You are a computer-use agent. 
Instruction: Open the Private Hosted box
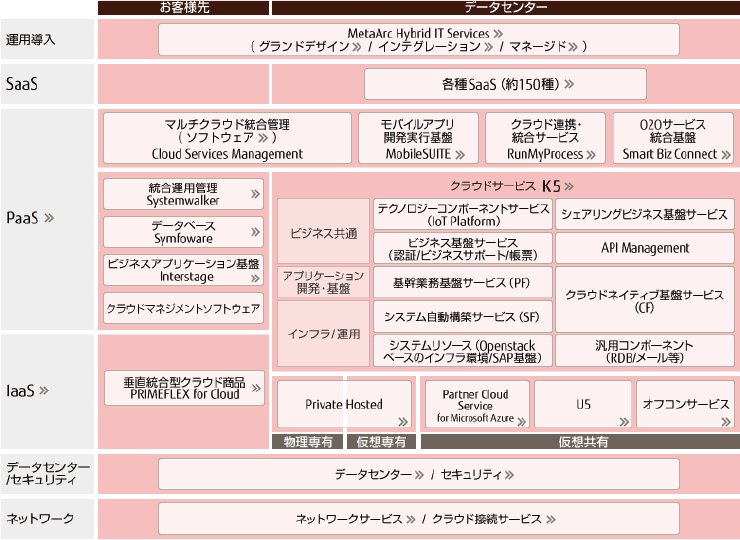pos(344,404)
